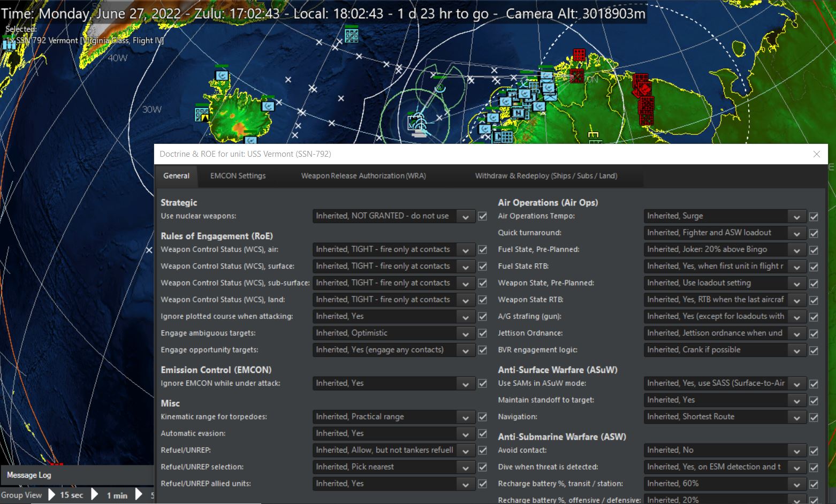Screen dimensions: 836x504
Task: Select the blue unit icon northeast of Iceland
Action: [x=268, y=106]
